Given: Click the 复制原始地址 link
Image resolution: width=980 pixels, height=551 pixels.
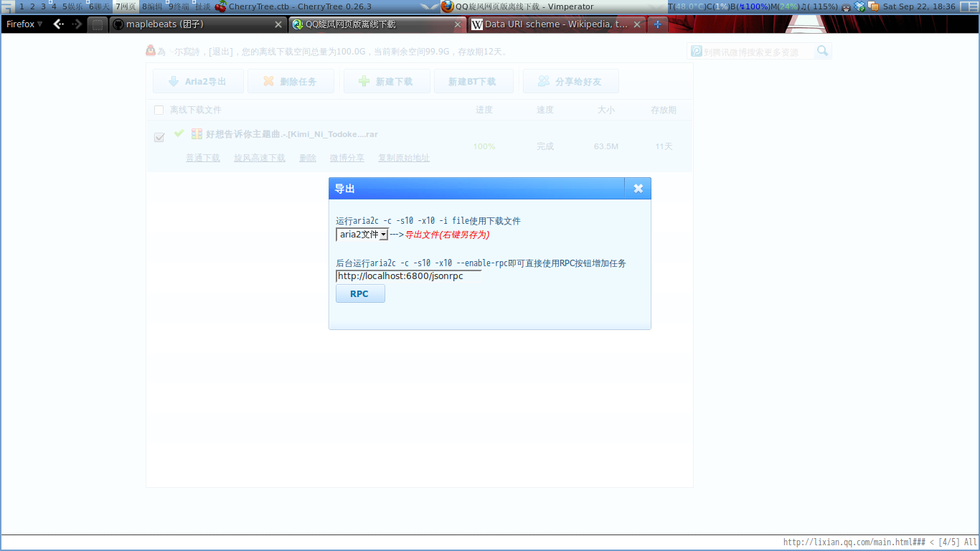Looking at the screenshot, I should (404, 158).
